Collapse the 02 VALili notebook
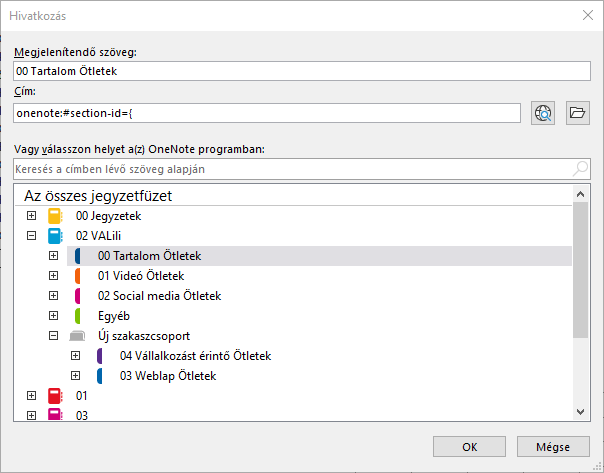Viewport: 604px width, 473px height. 31,236
